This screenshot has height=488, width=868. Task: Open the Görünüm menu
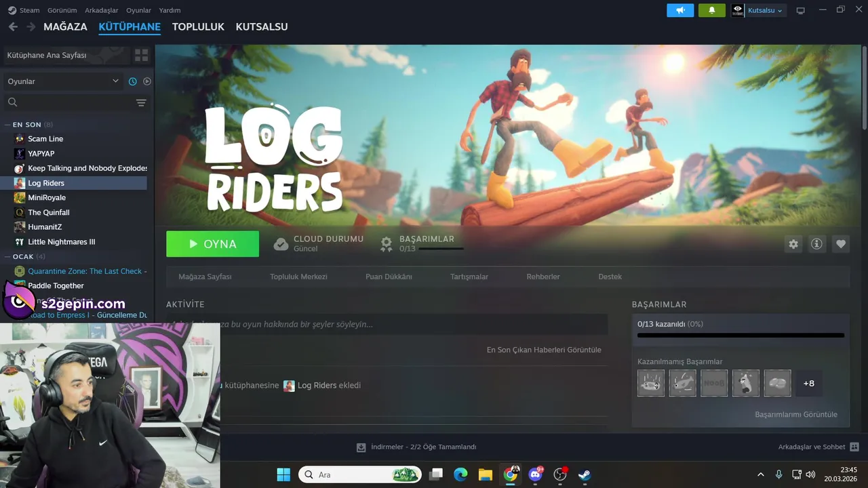click(x=62, y=10)
